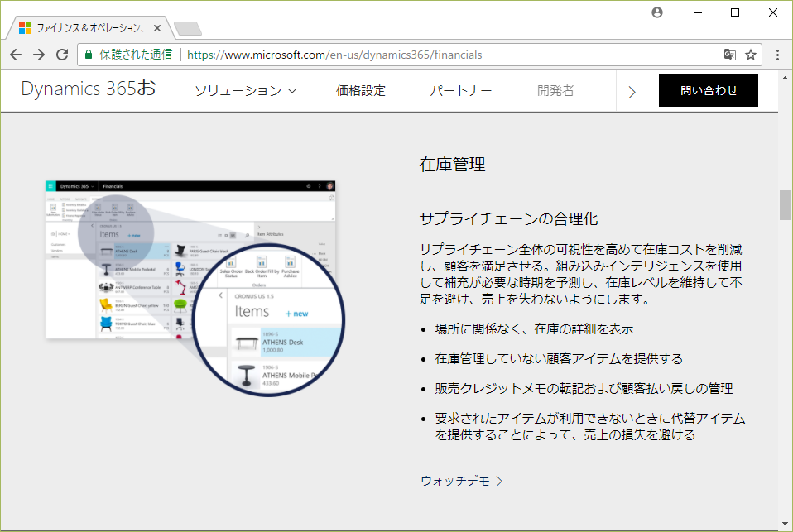The image size is (793, 532).
Task: Click the 保護された通信 secure label
Action: point(136,55)
